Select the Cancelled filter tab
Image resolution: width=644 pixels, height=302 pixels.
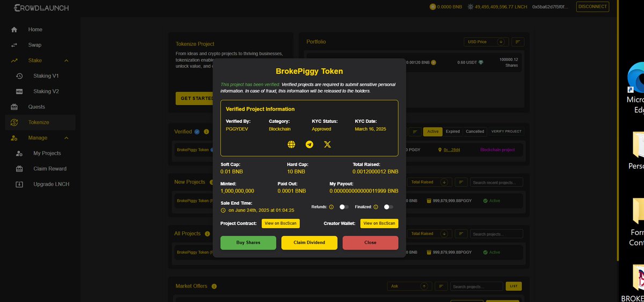[475, 131]
